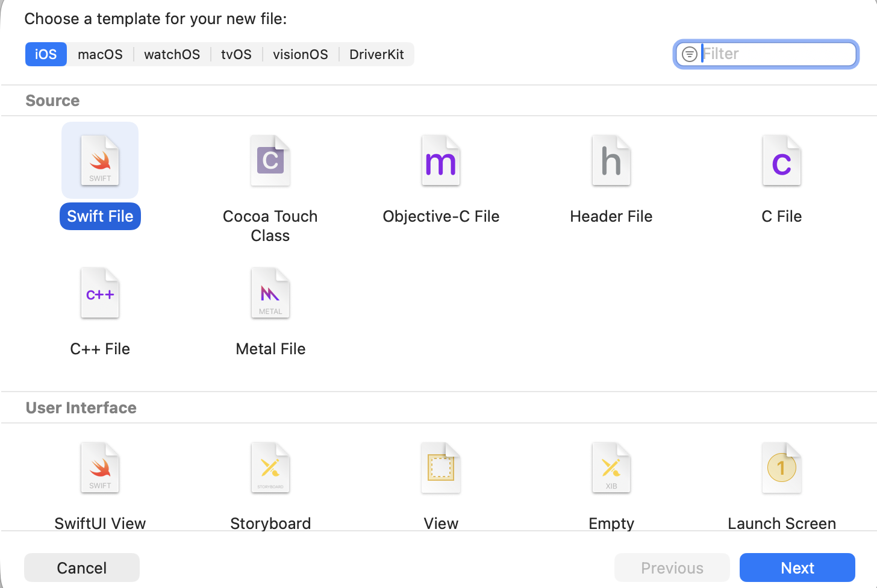Viewport: 877px width, 588px height.
Task: Click the Cancel button
Action: 82,568
